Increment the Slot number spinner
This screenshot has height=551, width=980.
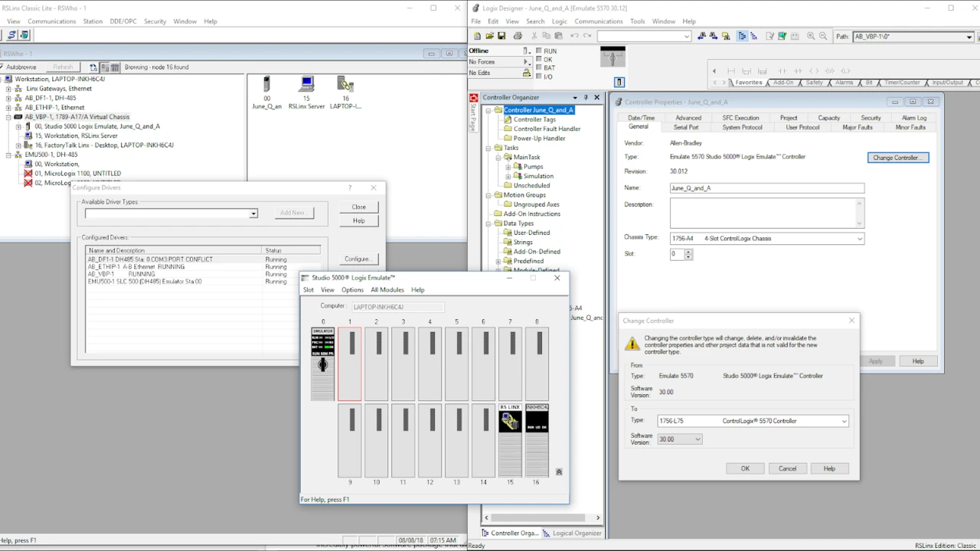[688, 251]
